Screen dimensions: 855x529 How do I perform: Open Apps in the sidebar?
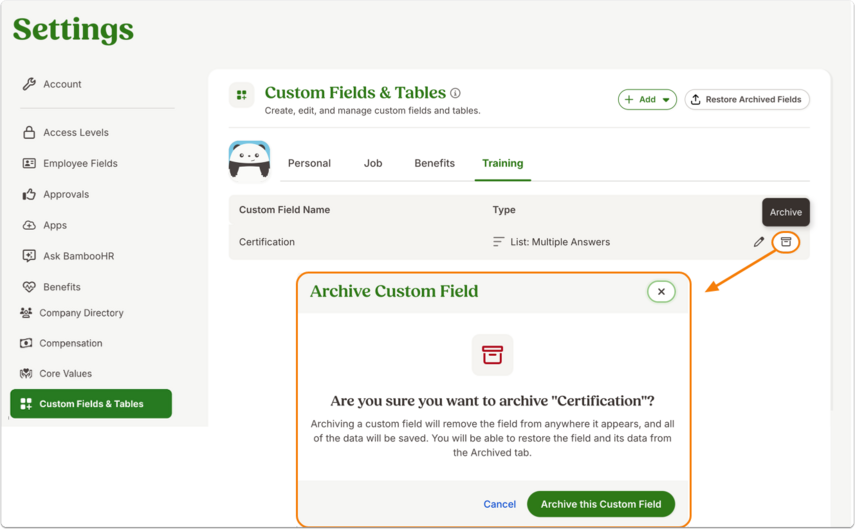(55, 225)
